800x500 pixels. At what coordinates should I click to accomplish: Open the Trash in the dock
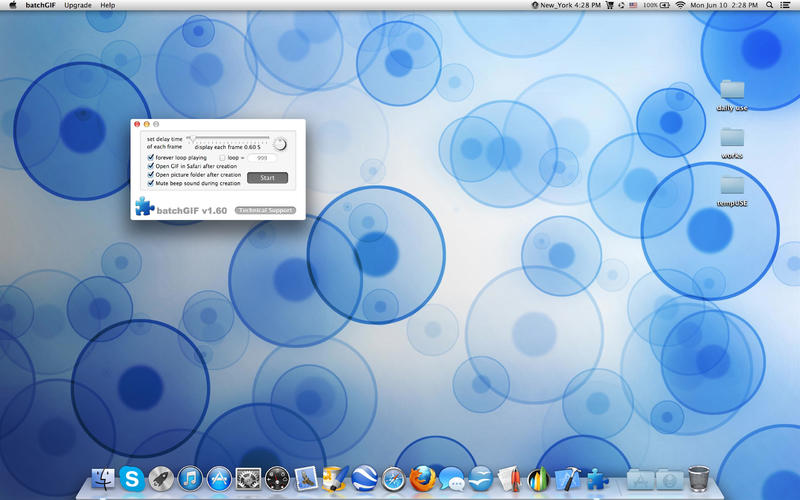coord(699,479)
